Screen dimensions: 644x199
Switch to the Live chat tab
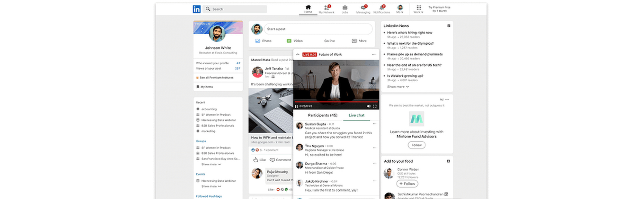(357, 115)
